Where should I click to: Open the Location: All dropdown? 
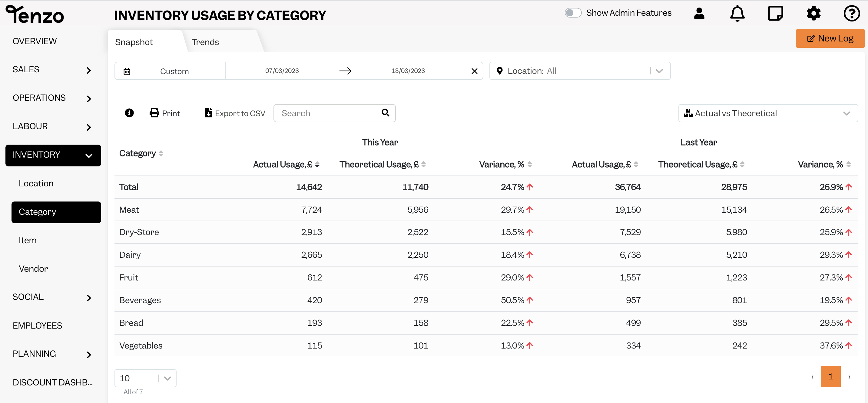(x=580, y=71)
